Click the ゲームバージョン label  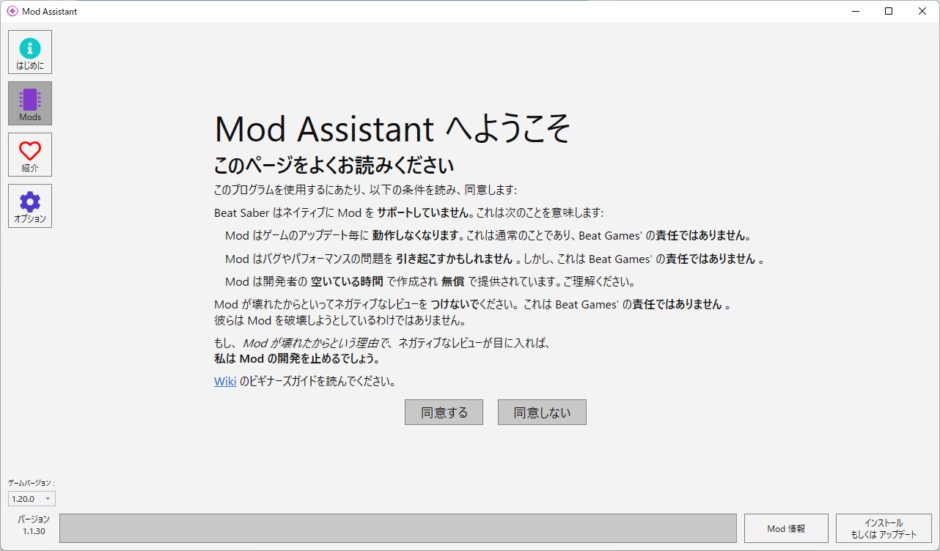coord(31,483)
